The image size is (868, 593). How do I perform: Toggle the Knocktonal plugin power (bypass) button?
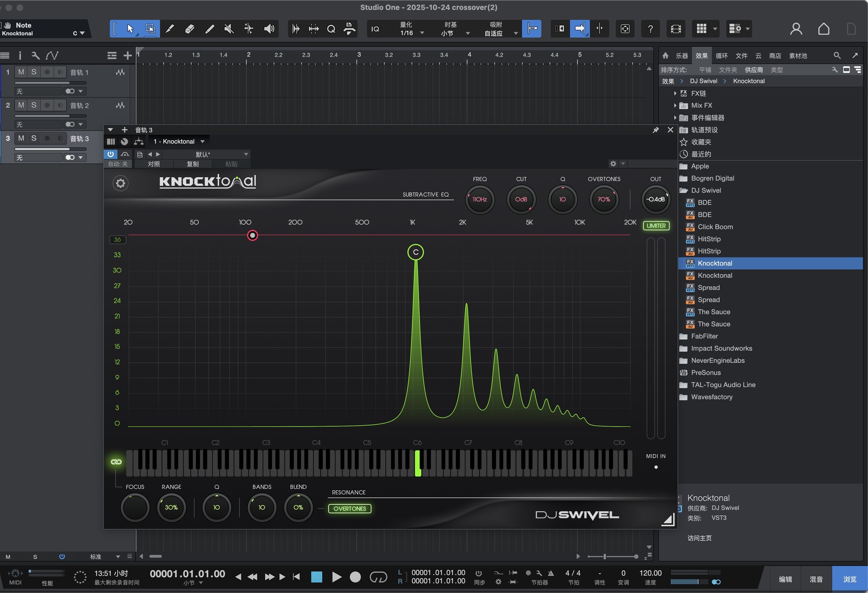(x=110, y=154)
